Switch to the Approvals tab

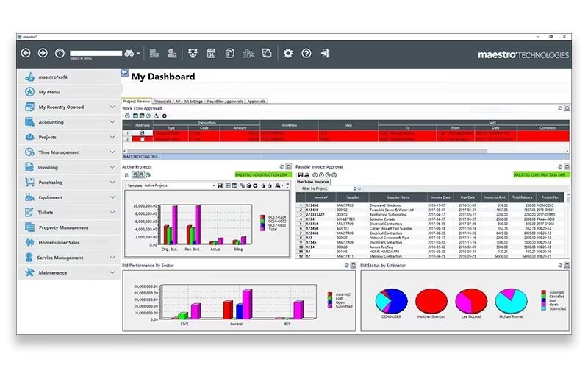[256, 101]
